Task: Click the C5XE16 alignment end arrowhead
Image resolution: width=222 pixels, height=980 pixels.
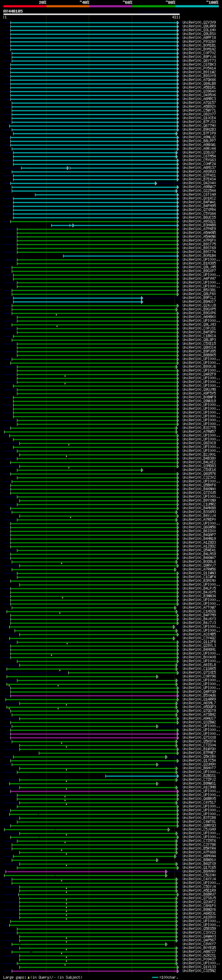Action: 142,470
